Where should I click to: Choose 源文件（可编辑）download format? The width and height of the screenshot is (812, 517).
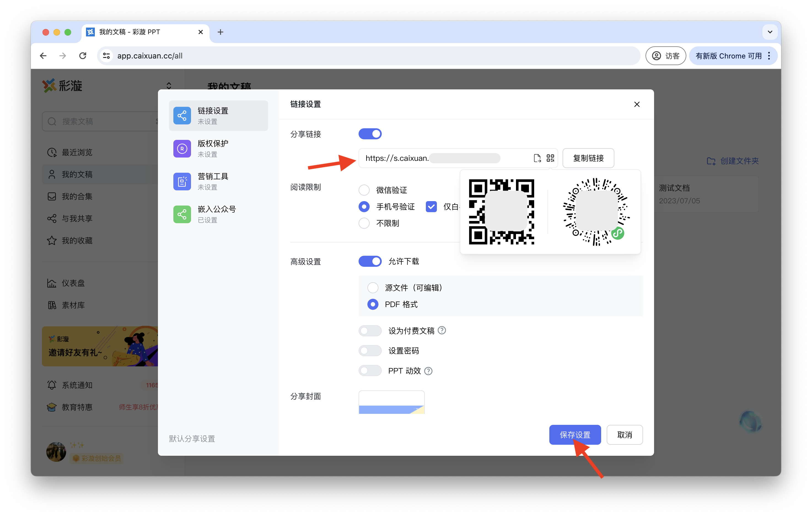pyautogui.click(x=373, y=287)
